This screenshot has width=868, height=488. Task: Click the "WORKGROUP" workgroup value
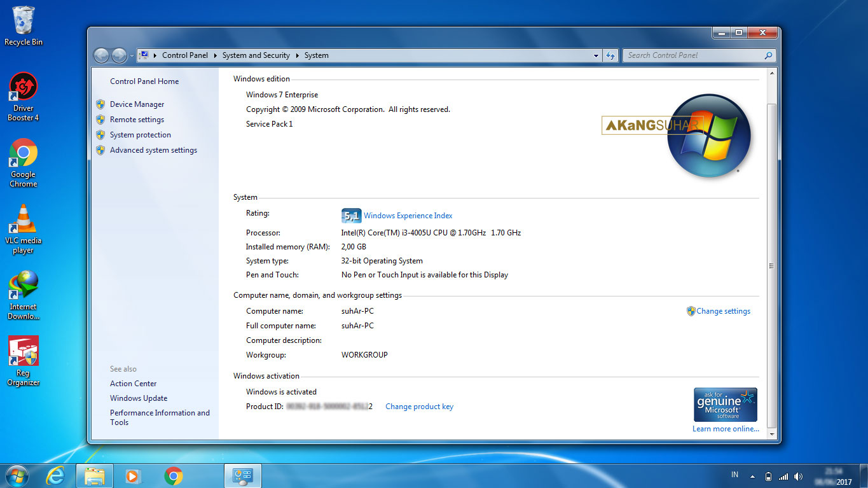point(364,355)
